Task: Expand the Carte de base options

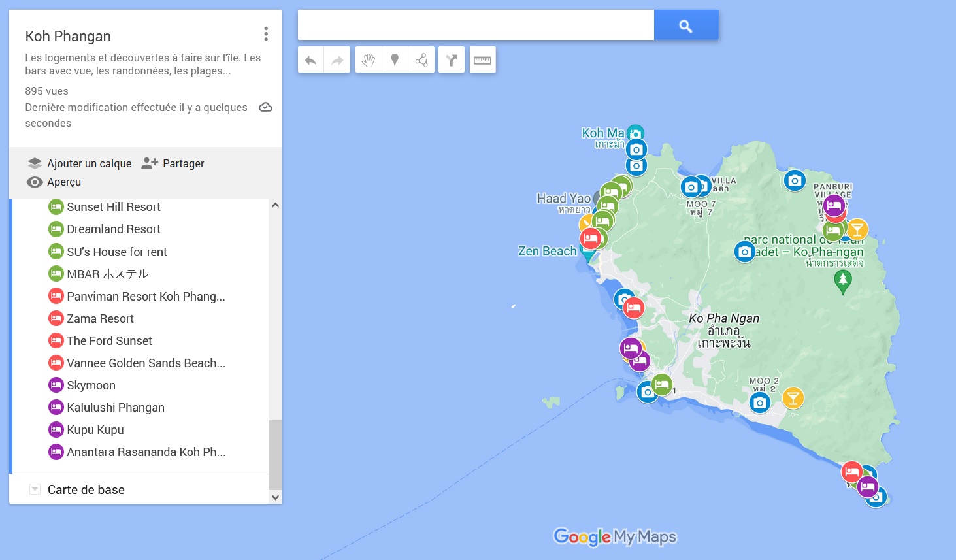Action: tap(34, 488)
